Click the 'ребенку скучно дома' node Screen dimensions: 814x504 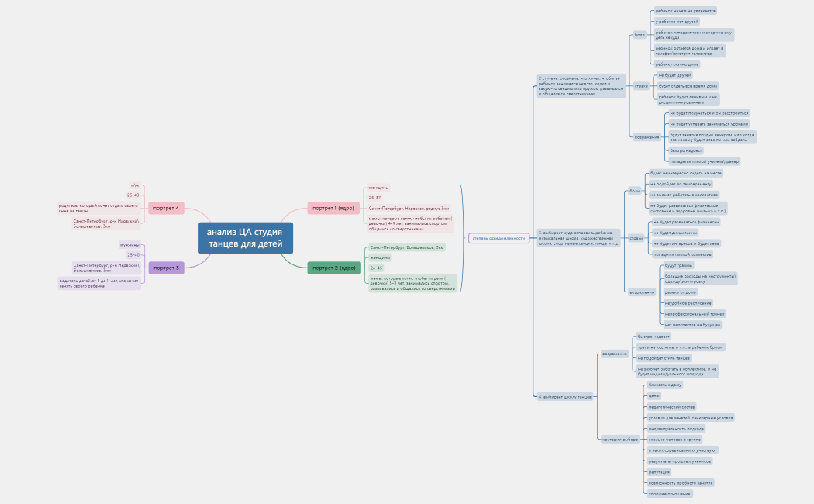(x=677, y=64)
